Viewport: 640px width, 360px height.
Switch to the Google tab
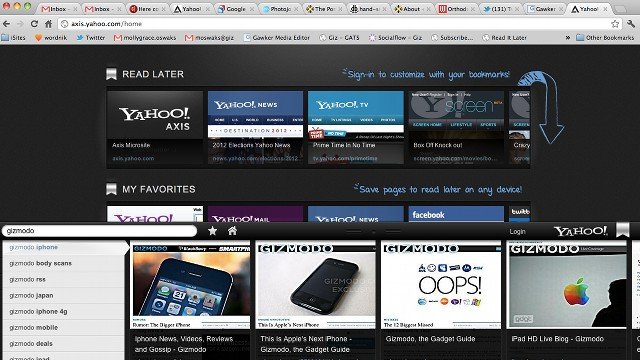(x=235, y=9)
